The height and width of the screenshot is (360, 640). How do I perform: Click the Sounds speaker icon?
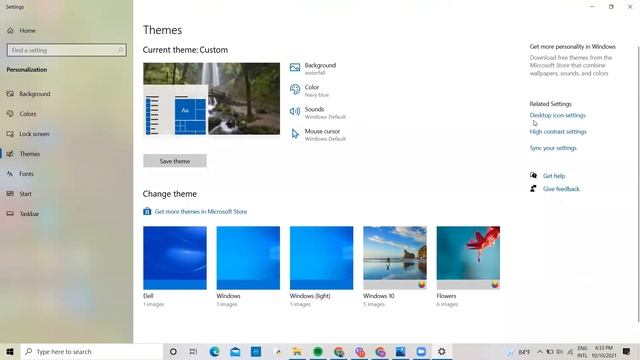click(x=295, y=111)
